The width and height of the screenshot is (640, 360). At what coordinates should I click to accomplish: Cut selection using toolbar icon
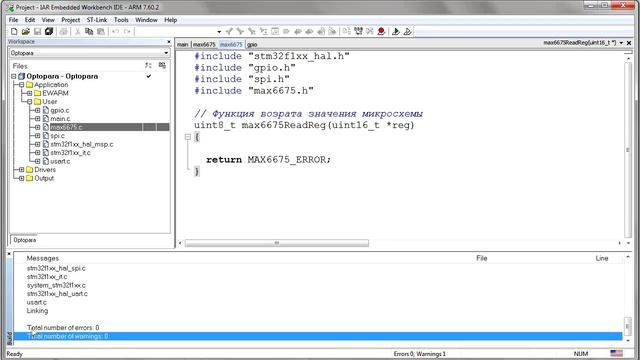77,31
